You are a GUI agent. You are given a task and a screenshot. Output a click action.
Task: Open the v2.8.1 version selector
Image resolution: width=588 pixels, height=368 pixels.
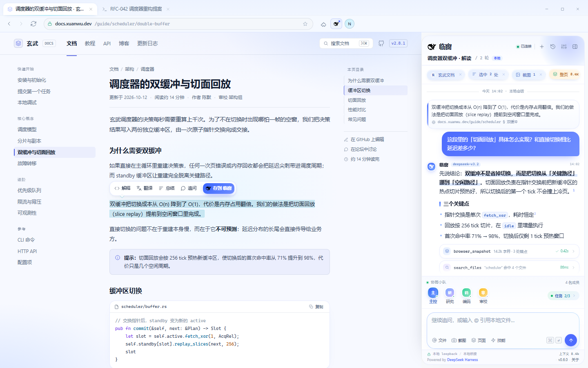pyautogui.click(x=398, y=43)
